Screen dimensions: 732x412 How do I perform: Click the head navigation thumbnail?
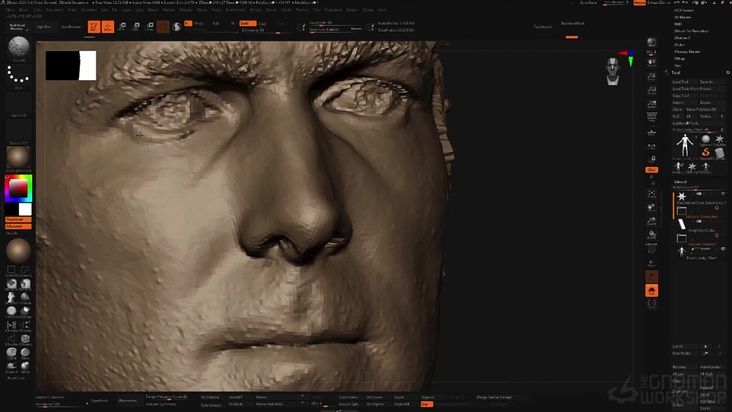point(612,72)
